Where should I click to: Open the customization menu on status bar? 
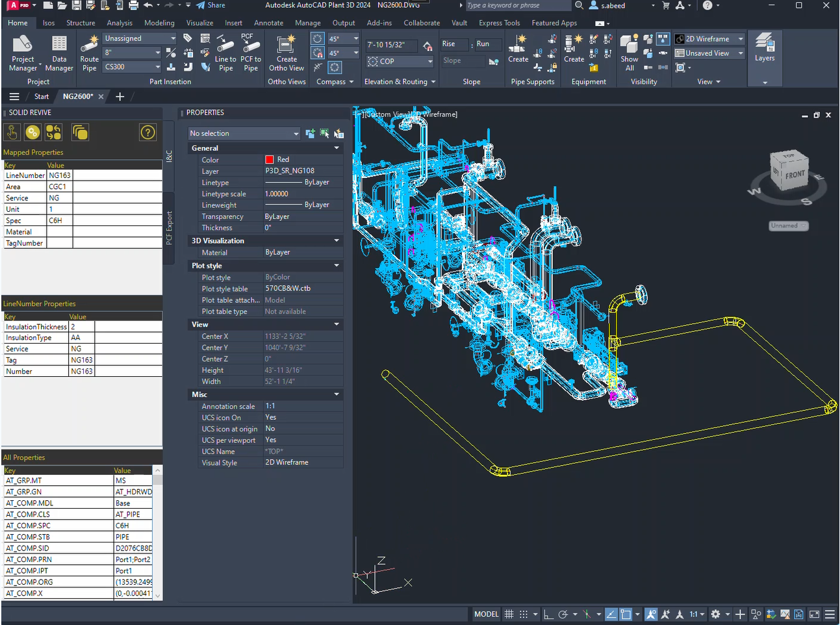(830, 614)
